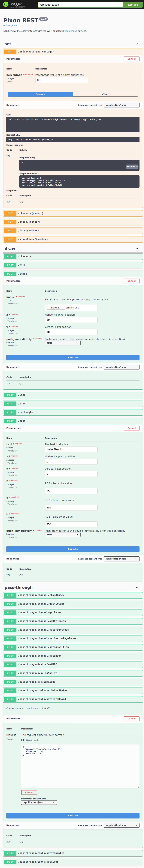Collapse the pass-through section with its chevron
The height and width of the screenshot is (868, 144).
click(137, 587)
